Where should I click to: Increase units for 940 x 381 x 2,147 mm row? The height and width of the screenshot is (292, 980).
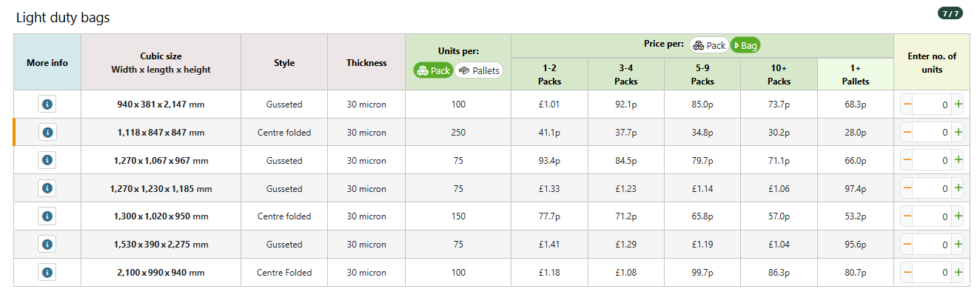pyautogui.click(x=959, y=104)
